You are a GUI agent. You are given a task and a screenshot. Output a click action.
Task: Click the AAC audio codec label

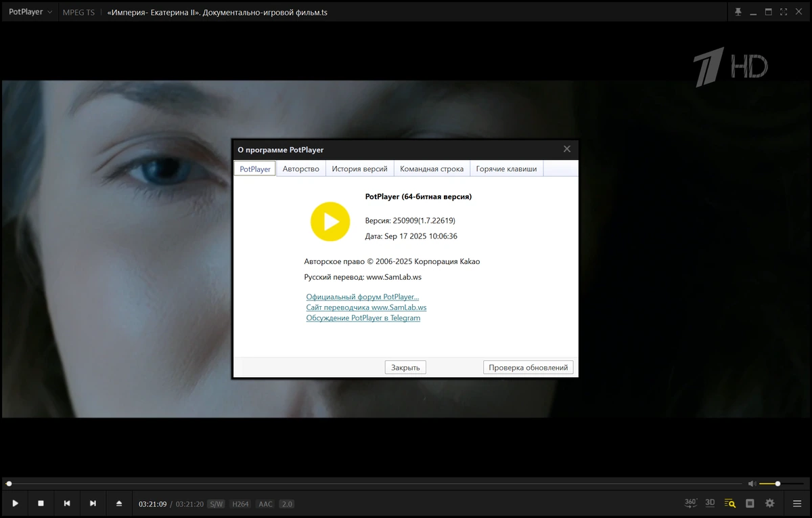[265, 504]
